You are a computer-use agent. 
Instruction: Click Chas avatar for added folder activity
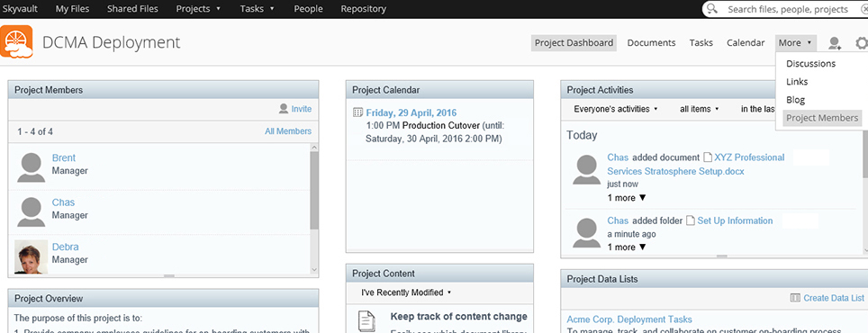[586, 233]
